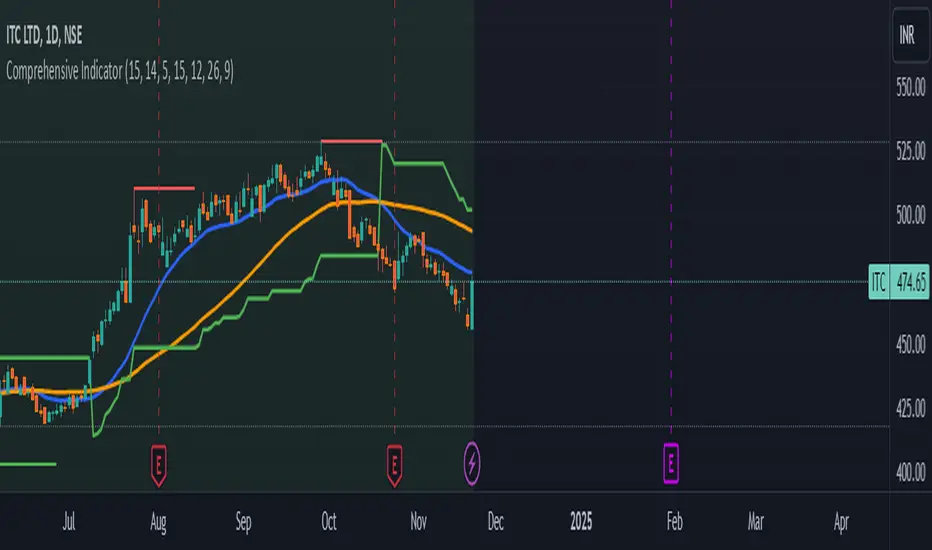Click the Apr label on time axis

pos(841,521)
